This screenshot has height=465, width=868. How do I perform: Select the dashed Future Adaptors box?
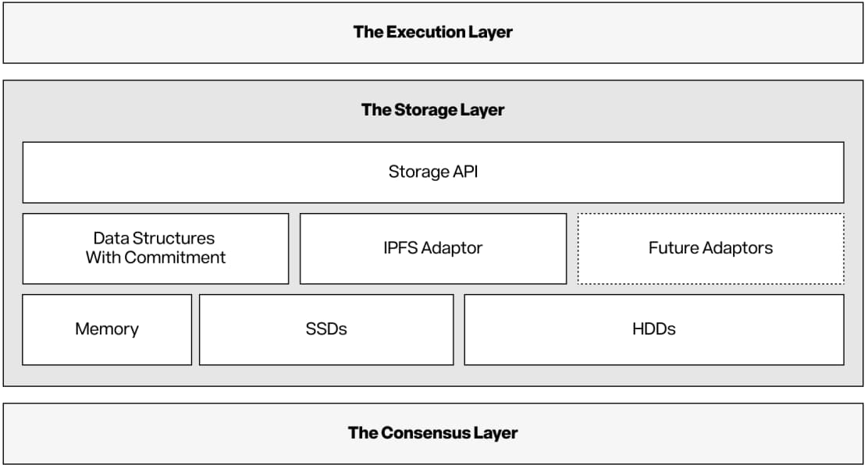coord(711,249)
